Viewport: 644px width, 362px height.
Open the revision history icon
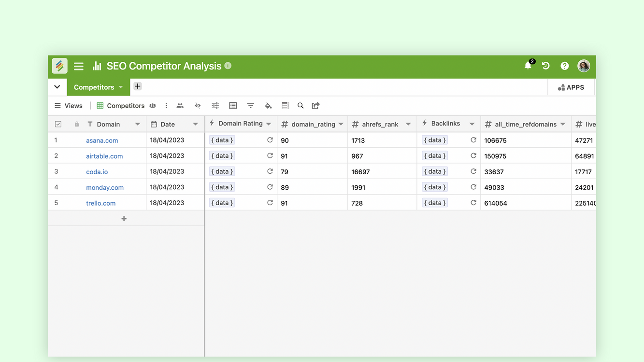point(546,66)
